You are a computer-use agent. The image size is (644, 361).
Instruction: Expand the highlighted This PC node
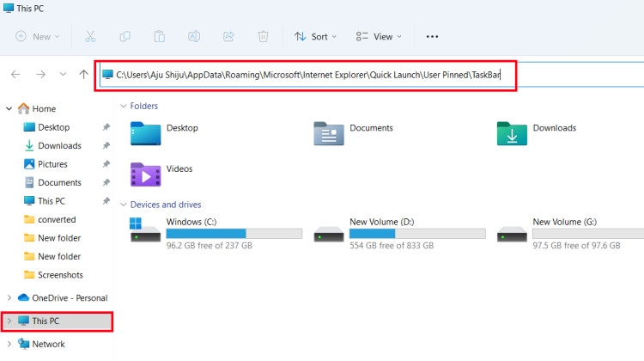[x=9, y=321]
